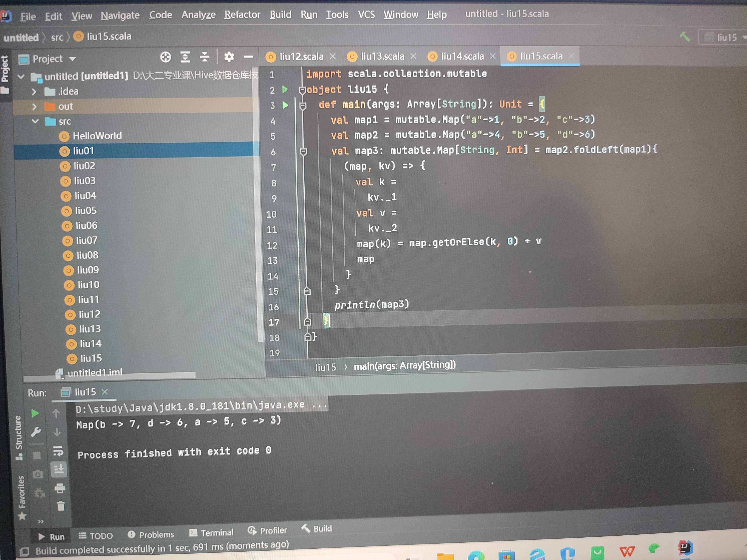
Task: Switch to the liu13.scala tab
Action: tap(382, 56)
